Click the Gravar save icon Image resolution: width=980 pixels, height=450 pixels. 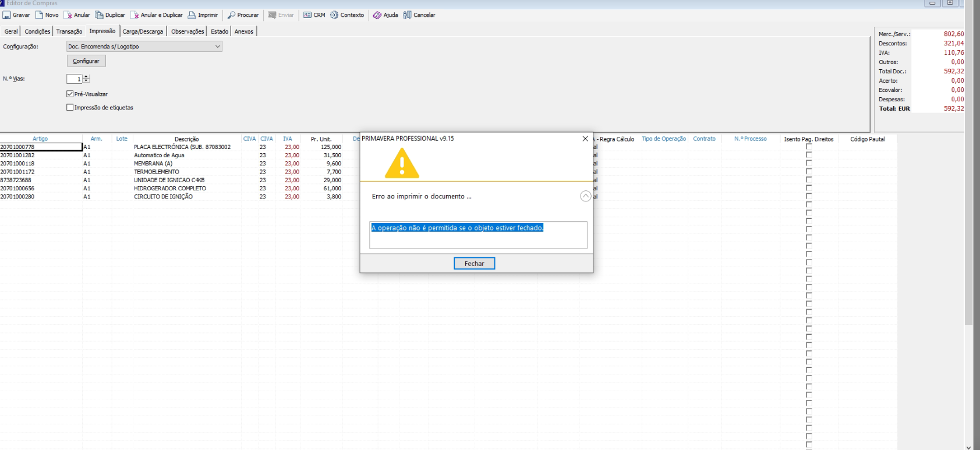pyautogui.click(x=7, y=15)
